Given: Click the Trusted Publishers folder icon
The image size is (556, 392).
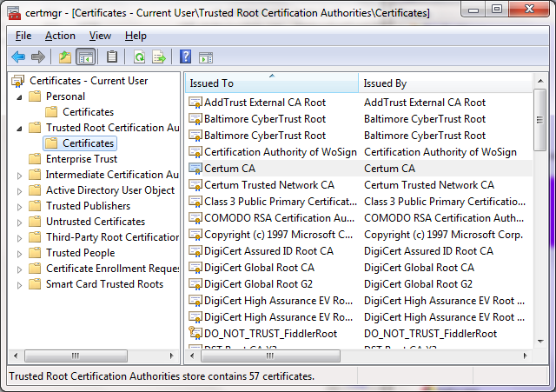Looking at the screenshot, I should click(x=35, y=205).
